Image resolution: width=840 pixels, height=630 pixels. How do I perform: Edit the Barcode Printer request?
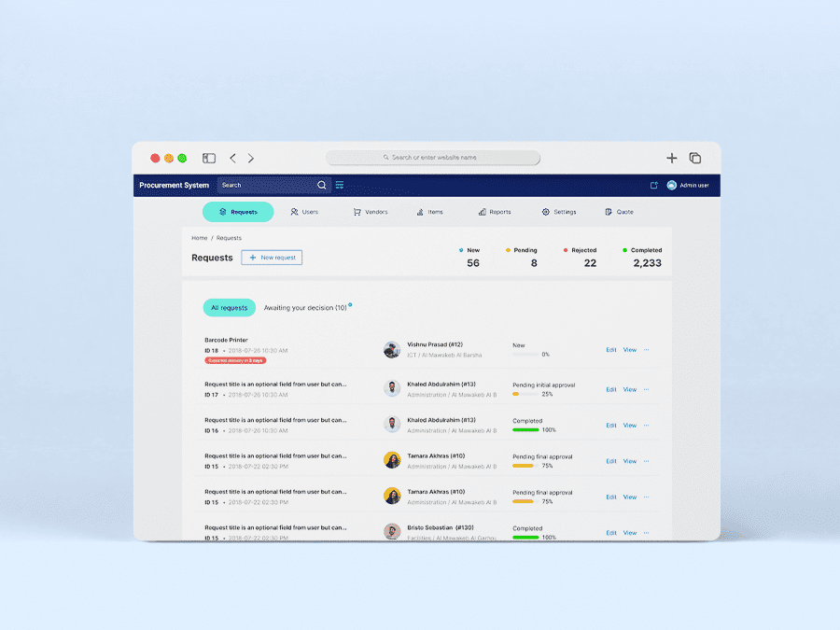coord(611,350)
